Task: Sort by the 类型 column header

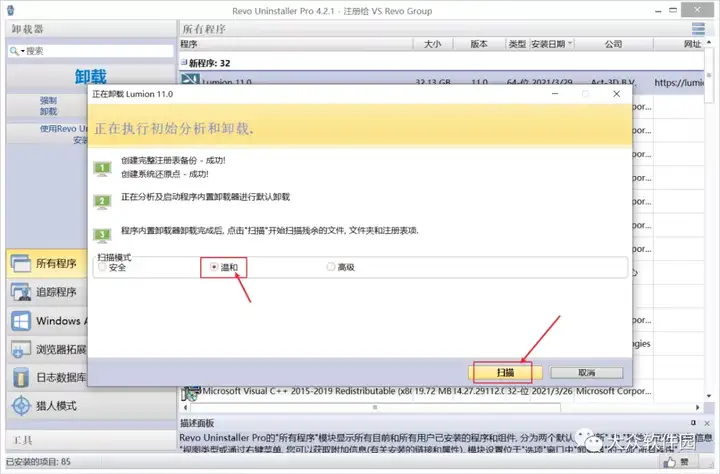Action: (517, 44)
